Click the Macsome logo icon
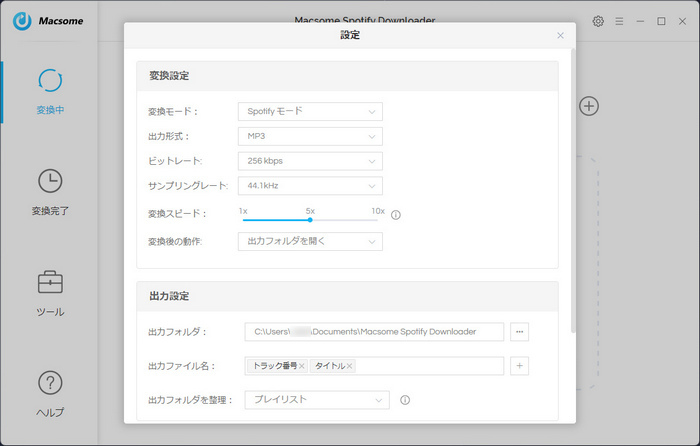The width and height of the screenshot is (700, 446). pos(22,21)
